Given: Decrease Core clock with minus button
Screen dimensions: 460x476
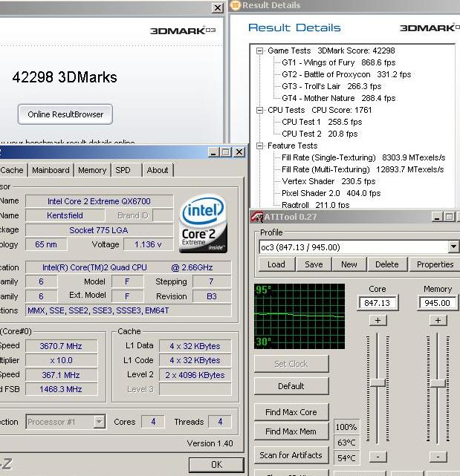Looking at the screenshot, I should [378, 457].
